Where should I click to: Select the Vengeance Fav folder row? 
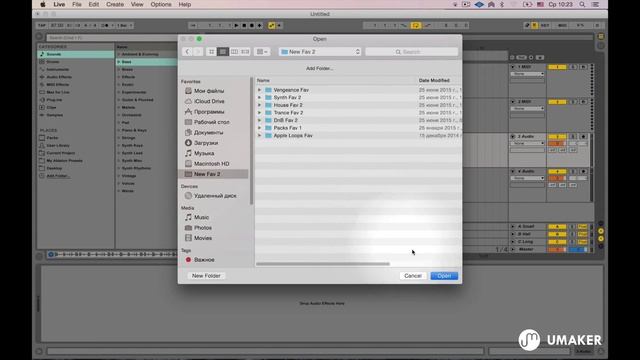tap(358, 90)
